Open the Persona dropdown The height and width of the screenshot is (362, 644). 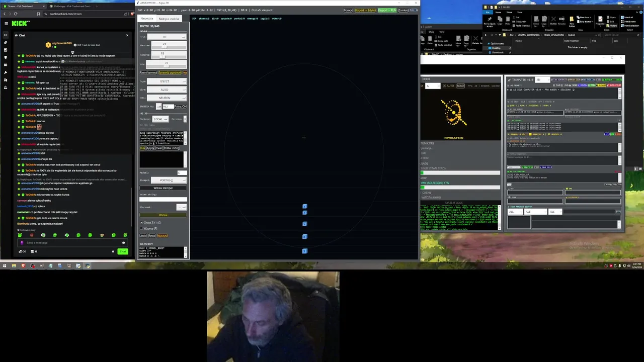tap(185, 119)
